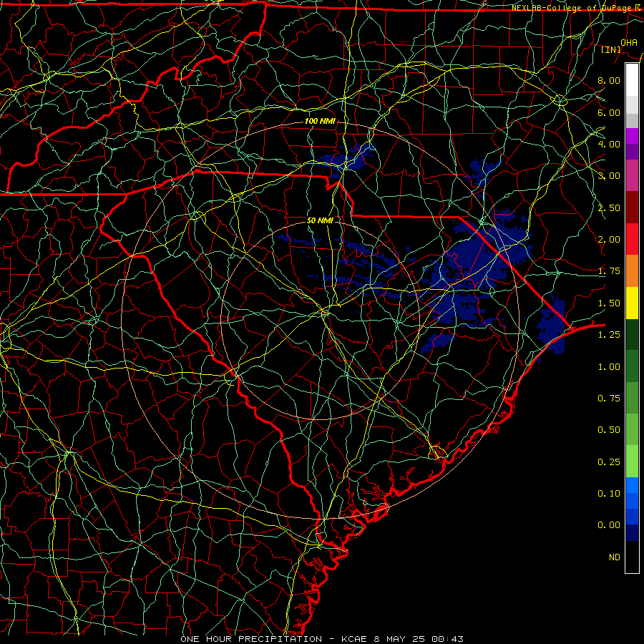644x644 pixels.
Task: Click the '1.00' legend value
Action: [x=609, y=367]
